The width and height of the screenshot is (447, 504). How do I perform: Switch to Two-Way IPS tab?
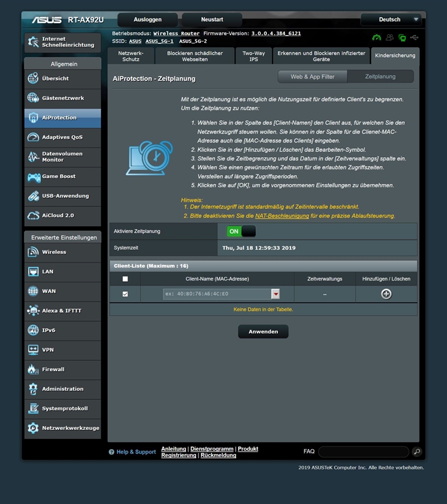point(254,56)
